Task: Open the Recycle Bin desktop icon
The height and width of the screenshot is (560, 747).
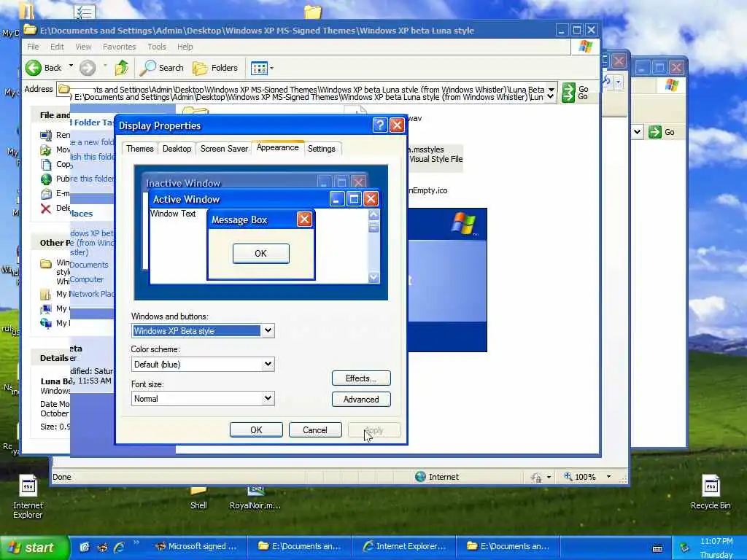Action: point(711,491)
